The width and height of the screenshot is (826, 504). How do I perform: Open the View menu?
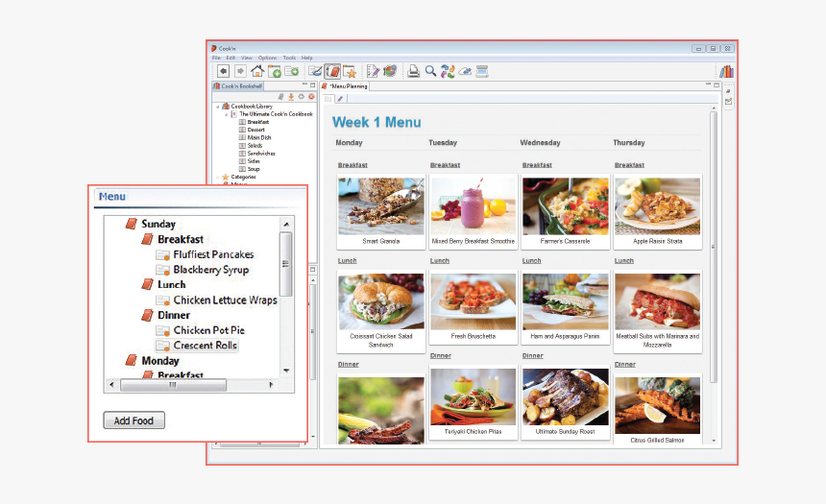pyautogui.click(x=247, y=58)
